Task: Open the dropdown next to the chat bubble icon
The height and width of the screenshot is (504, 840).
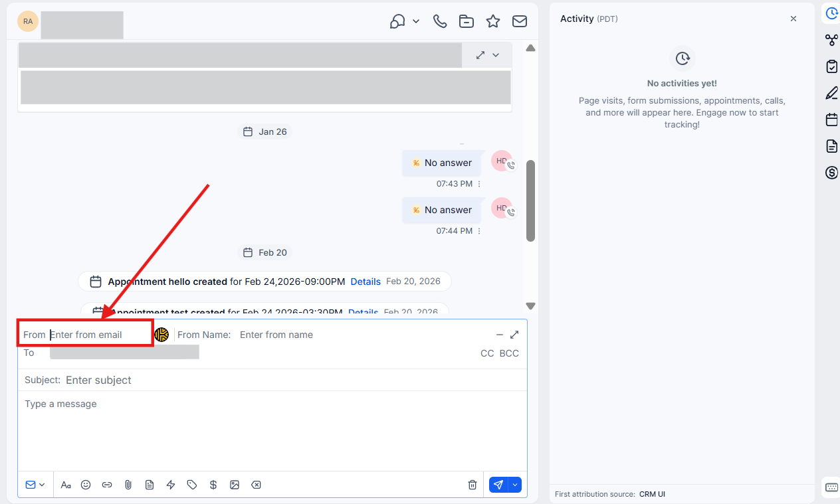Action: (x=416, y=21)
